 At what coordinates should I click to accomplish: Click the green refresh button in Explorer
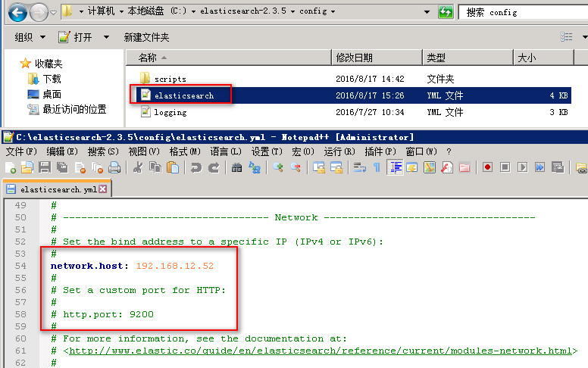[x=446, y=12]
